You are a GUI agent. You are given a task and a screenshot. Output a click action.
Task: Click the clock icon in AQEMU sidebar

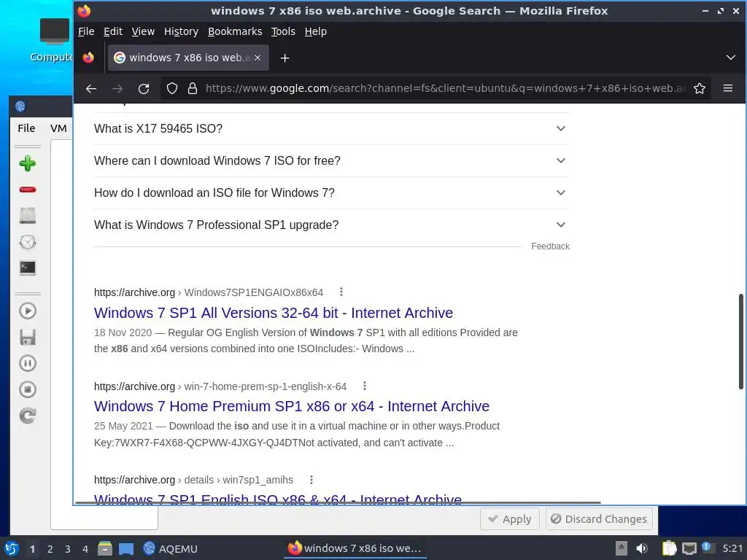click(x=28, y=242)
